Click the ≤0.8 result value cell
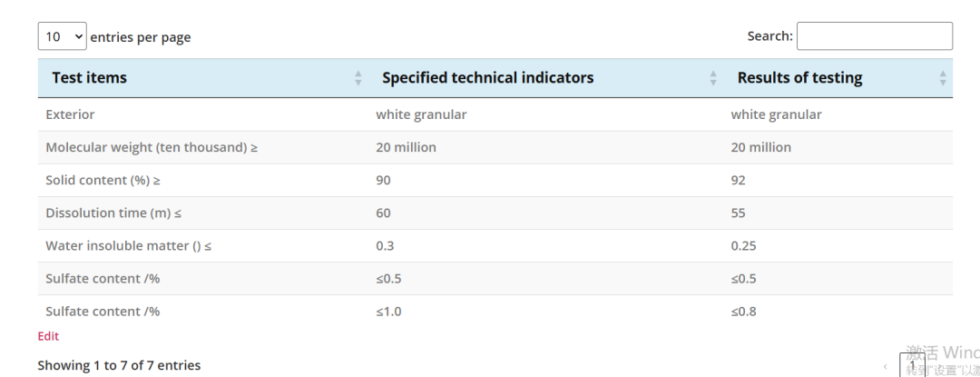 (x=744, y=312)
